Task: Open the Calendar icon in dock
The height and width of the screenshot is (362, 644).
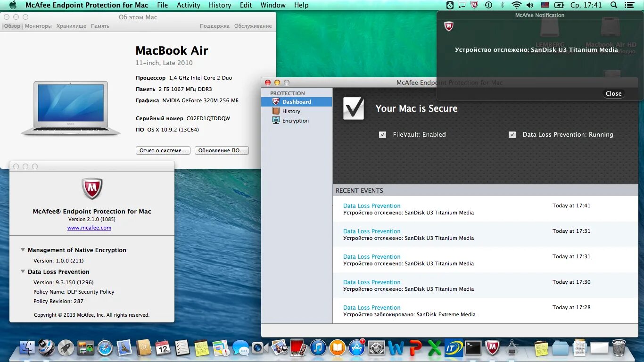Action: click(163, 348)
